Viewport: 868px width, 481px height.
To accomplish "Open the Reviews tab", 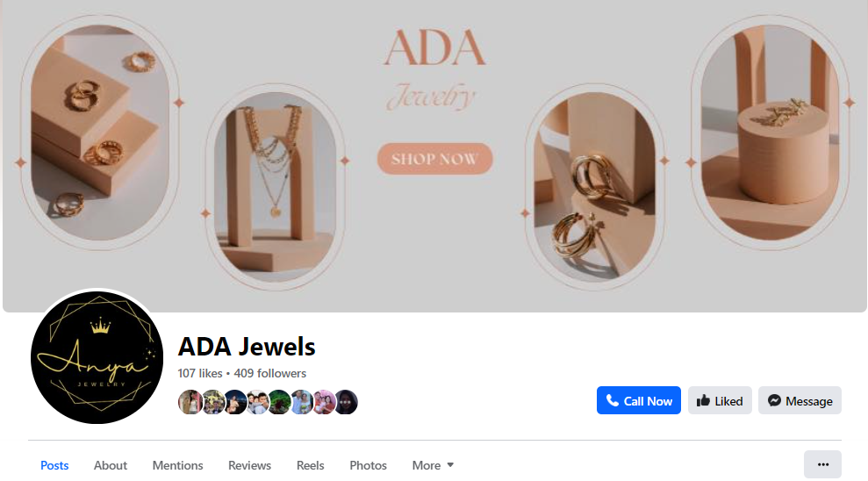I will pyautogui.click(x=249, y=465).
